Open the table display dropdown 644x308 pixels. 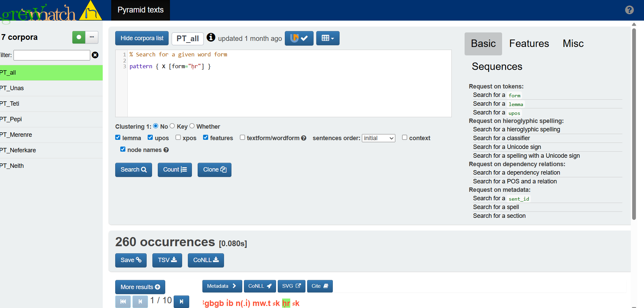click(327, 38)
